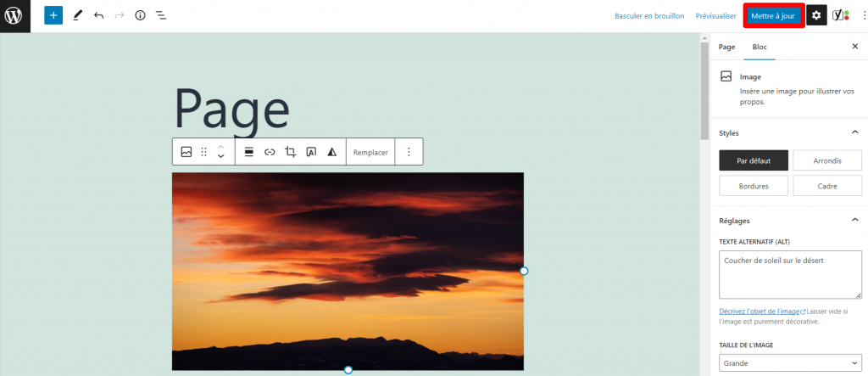Select the Arrondis image style
The image size is (868, 376).
click(x=827, y=160)
